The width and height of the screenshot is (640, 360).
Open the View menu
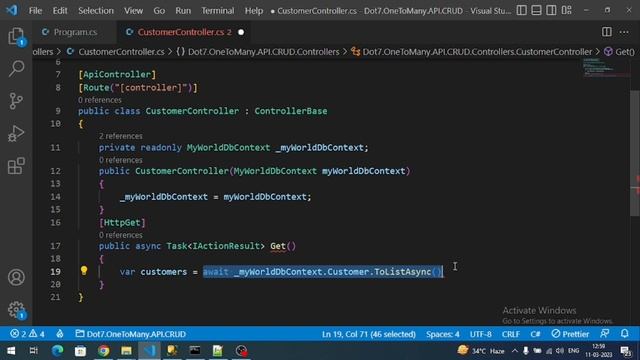[x=133, y=11]
